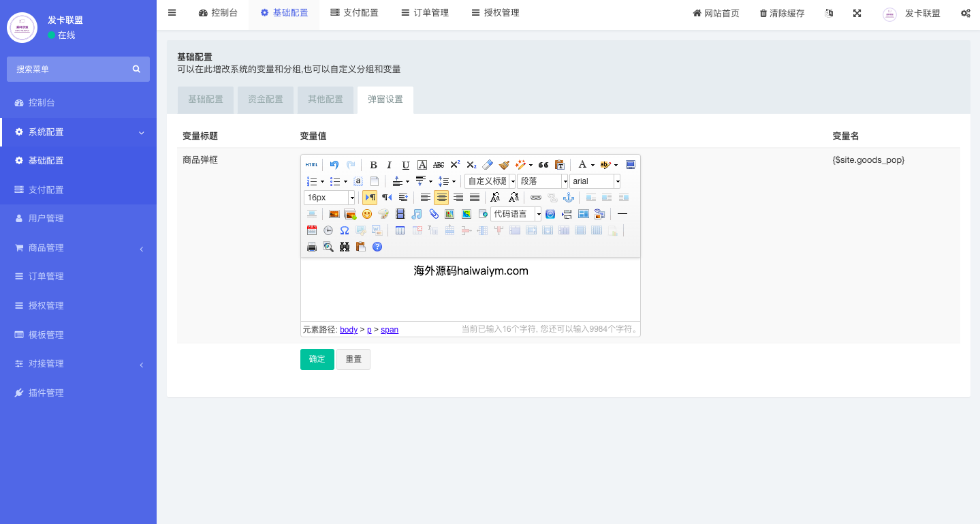Click the font color A button
This screenshot has height=524, width=980.
coord(582,165)
